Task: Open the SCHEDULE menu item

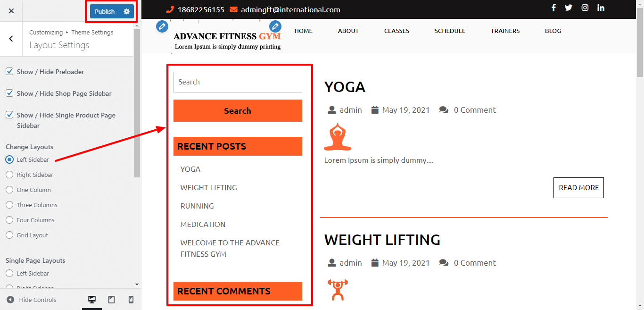Action: [x=450, y=31]
